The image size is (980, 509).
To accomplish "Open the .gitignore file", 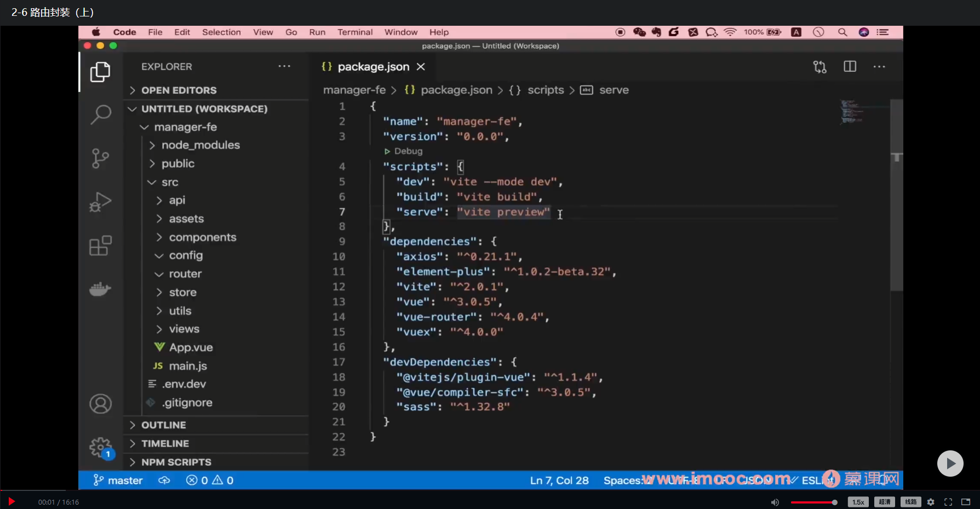I will [x=187, y=403].
